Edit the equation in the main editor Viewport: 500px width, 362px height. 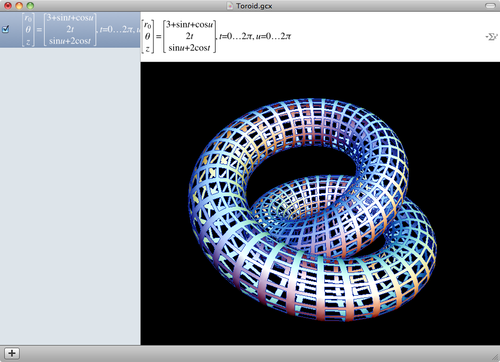click(x=320, y=37)
